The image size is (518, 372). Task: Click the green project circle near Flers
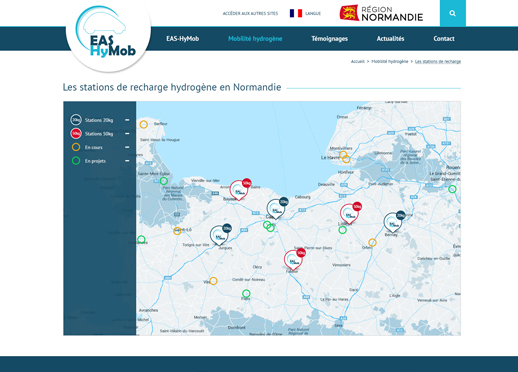tap(246, 294)
